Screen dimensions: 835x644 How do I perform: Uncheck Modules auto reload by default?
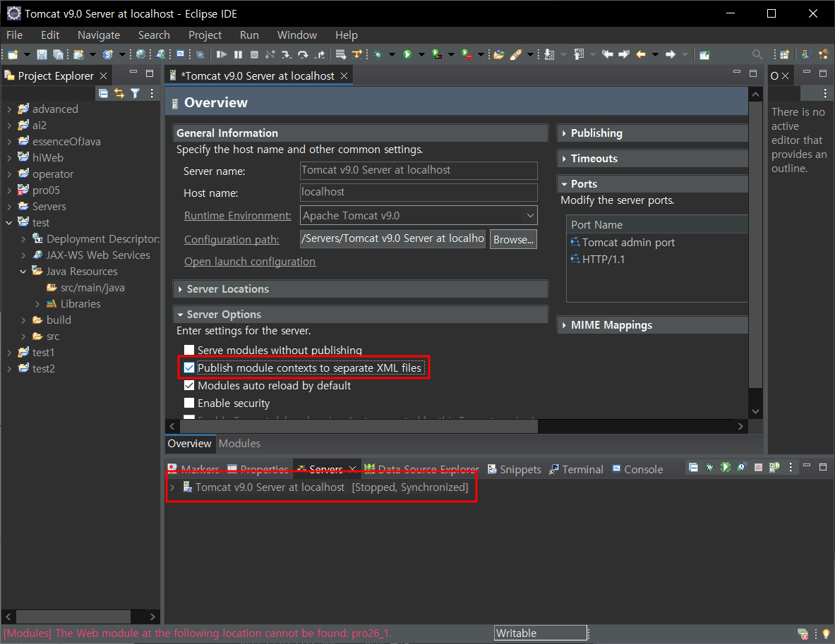[x=189, y=385]
